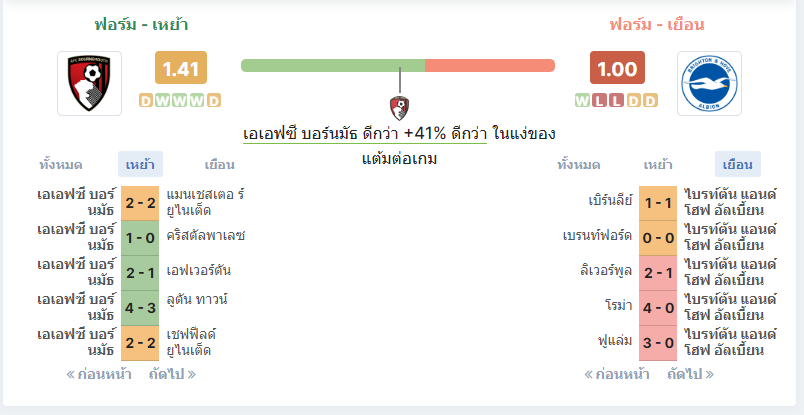Switch to the right-side เหย้า tab
Screen dimensions: 804x415
pyautogui.click(x=658, y=165)
